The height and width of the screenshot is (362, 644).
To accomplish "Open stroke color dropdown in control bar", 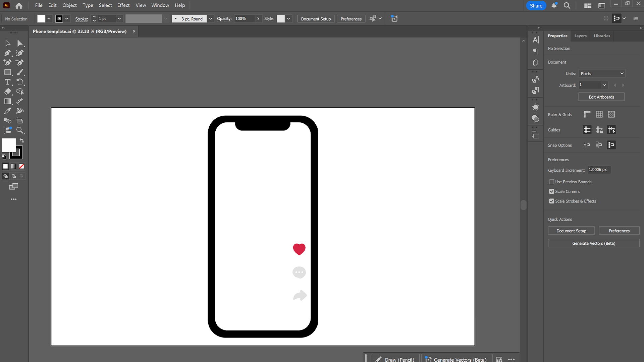I will click(x=67, y=19).
